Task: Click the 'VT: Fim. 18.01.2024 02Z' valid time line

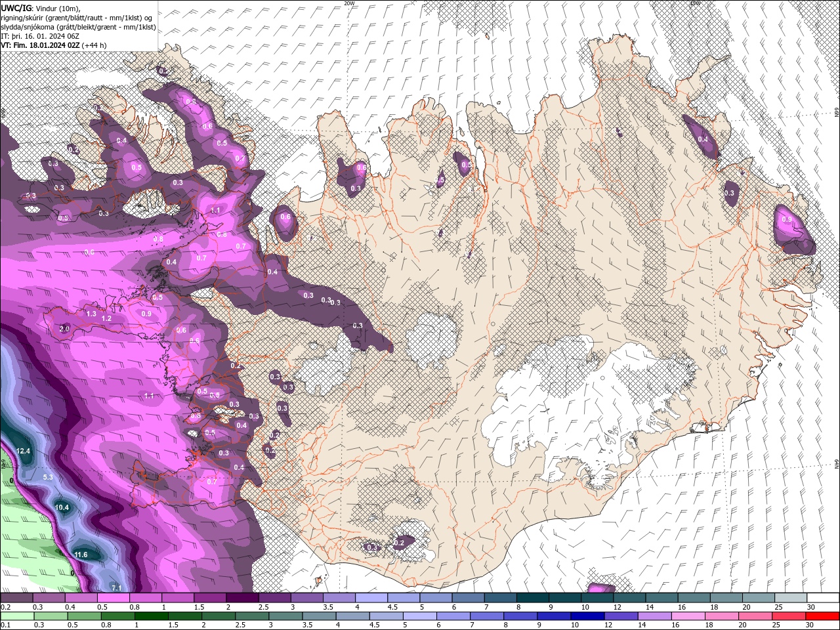Action: coord(41,45)
